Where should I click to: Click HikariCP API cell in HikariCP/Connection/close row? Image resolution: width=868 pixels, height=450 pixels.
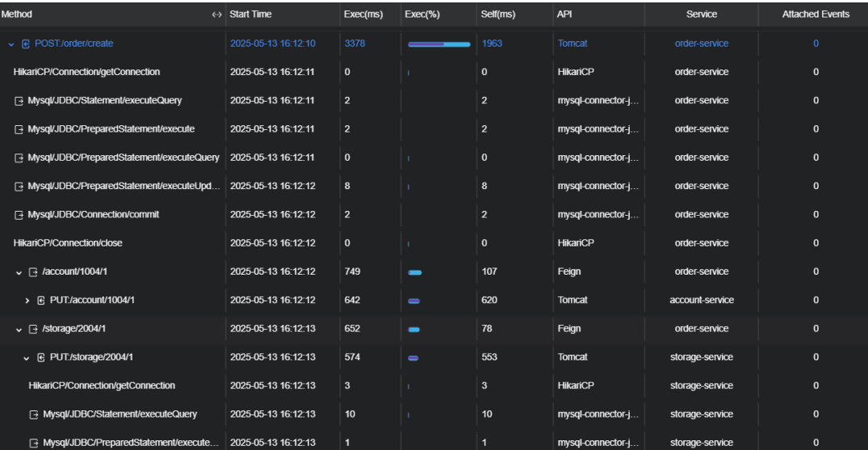coord(576,242)
